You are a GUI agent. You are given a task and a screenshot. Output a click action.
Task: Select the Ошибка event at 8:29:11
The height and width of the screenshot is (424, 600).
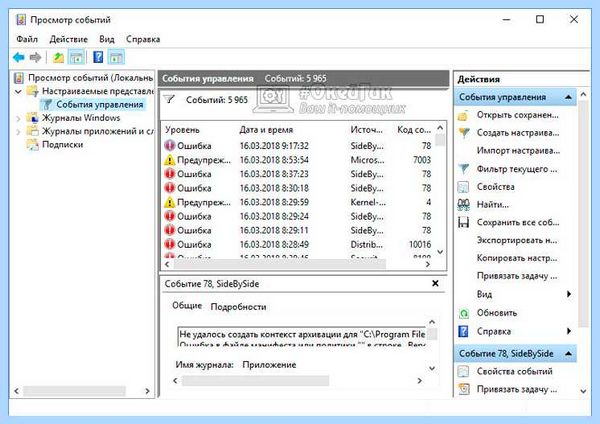point(298,230)
